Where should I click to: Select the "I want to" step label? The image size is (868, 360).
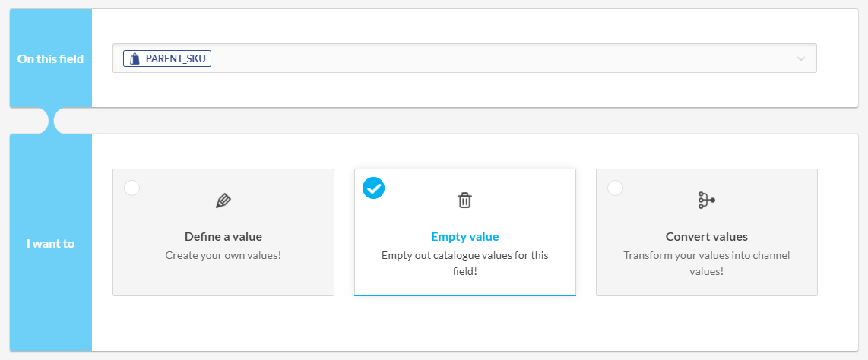(50, 244)
